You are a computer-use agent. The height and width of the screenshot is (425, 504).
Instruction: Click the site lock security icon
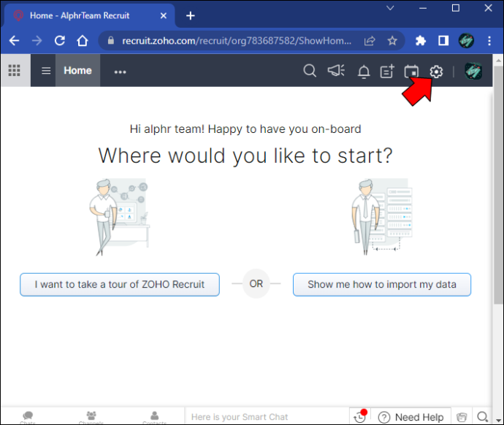click(111, 40)
